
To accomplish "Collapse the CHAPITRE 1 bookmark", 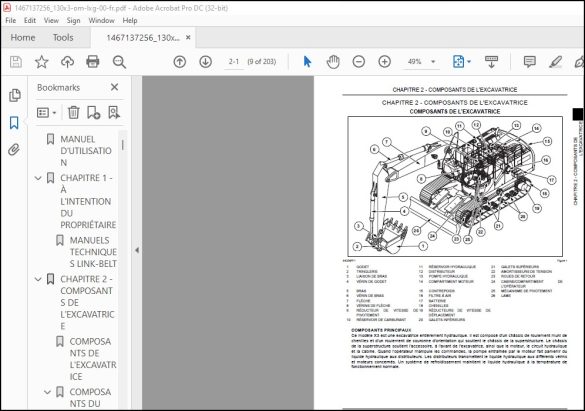I will click(38, 178).
